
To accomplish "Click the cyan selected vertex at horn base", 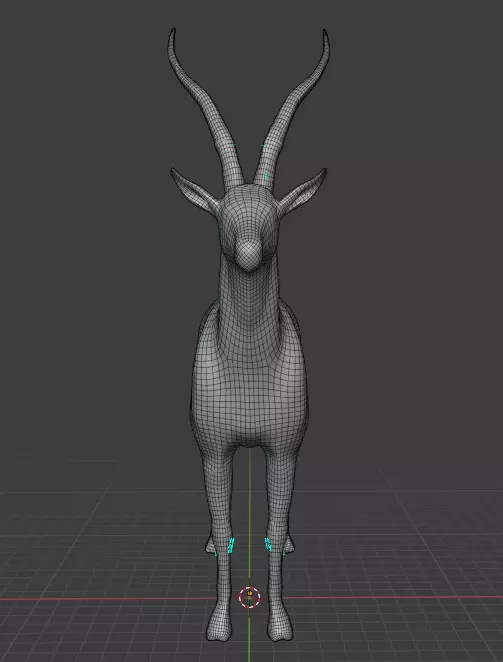I will click(266, 176).
